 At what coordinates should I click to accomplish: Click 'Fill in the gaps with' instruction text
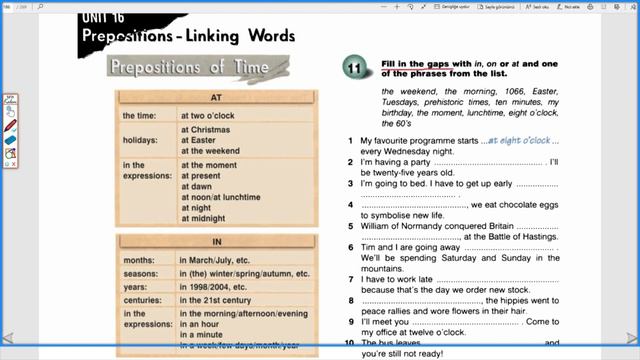point(426,64)
